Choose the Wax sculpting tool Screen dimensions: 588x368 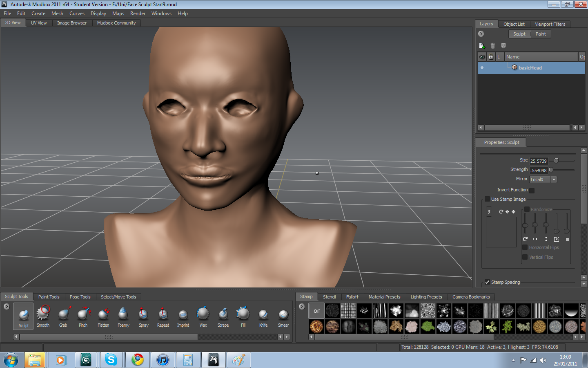203,316
